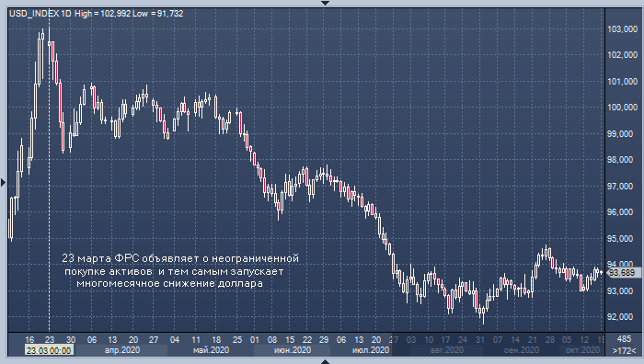Click the left edge panel arrow
Screen dimensions: 644x364
[3, 182]
